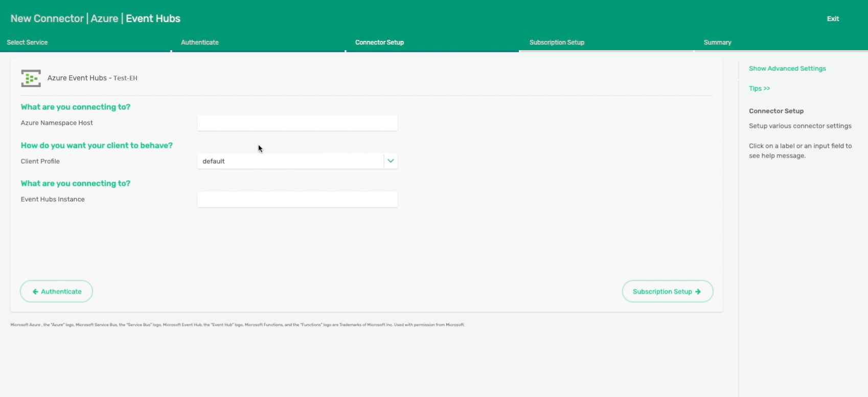Proceed with the Subscription Setup arrow button
This screenshot has height=397, width=868.
[x=667, y=292]
